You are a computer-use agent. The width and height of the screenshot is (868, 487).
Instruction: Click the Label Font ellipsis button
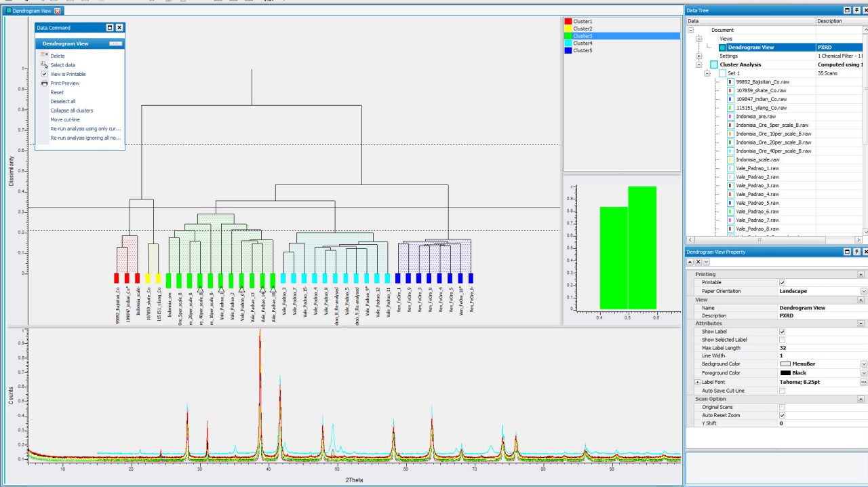point(863,382)
